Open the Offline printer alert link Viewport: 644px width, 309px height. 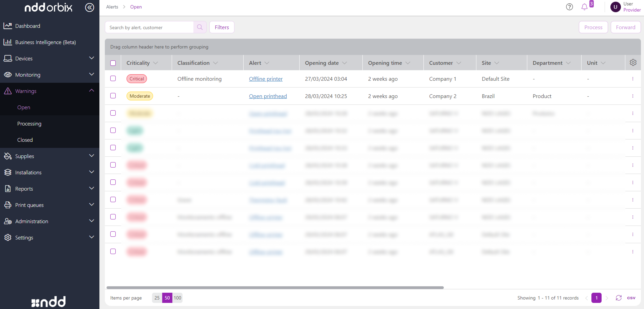click(x=266, y=79)
